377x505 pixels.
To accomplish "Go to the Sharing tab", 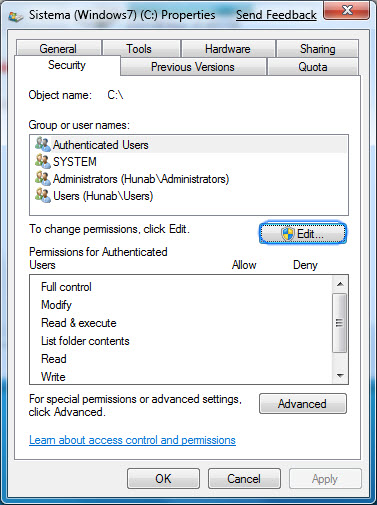I will click(x=318, y=49).
